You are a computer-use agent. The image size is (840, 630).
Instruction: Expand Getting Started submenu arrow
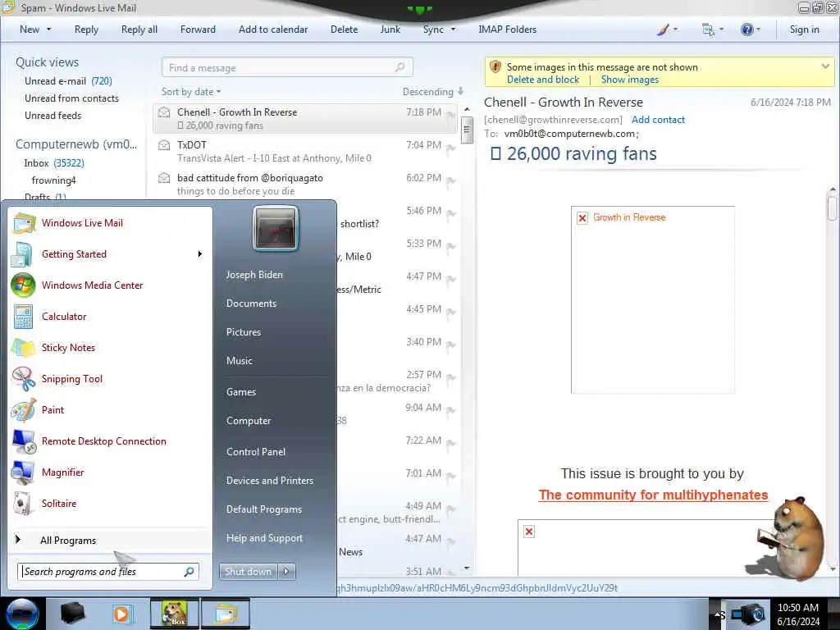click(200, 254)
